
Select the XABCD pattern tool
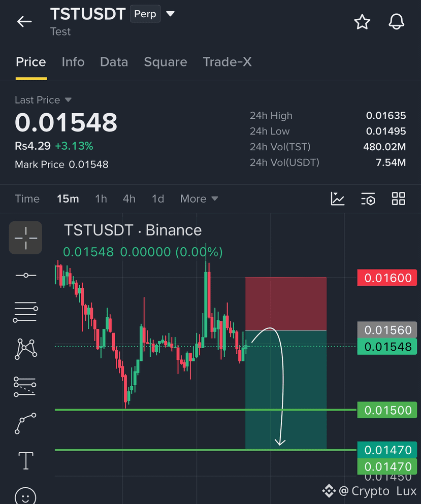coord(26,349)
